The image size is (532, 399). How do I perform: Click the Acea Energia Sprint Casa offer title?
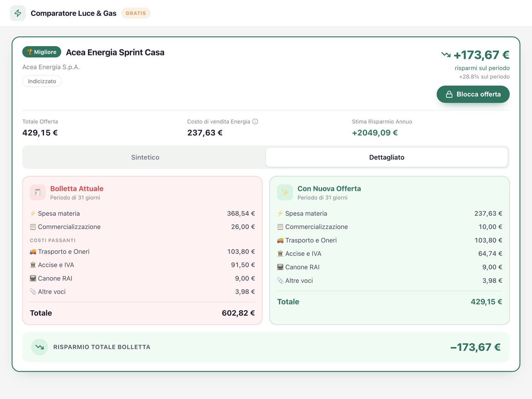[x=115, y=52]
